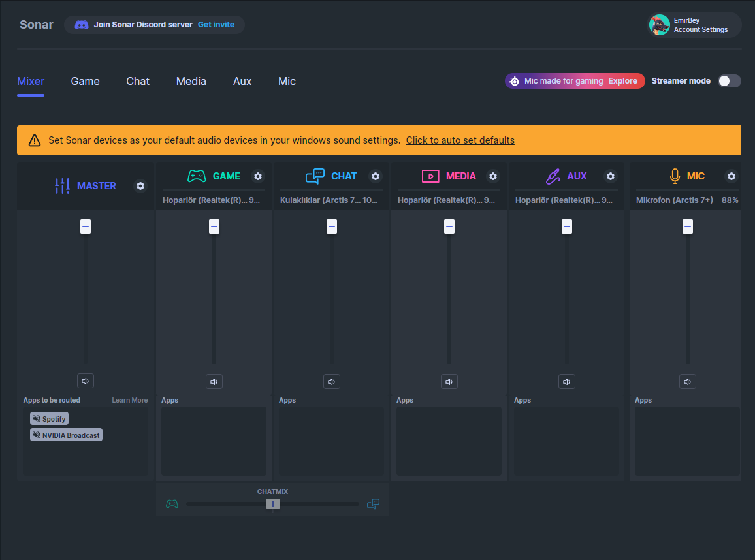Mute the Game channel

214,382
